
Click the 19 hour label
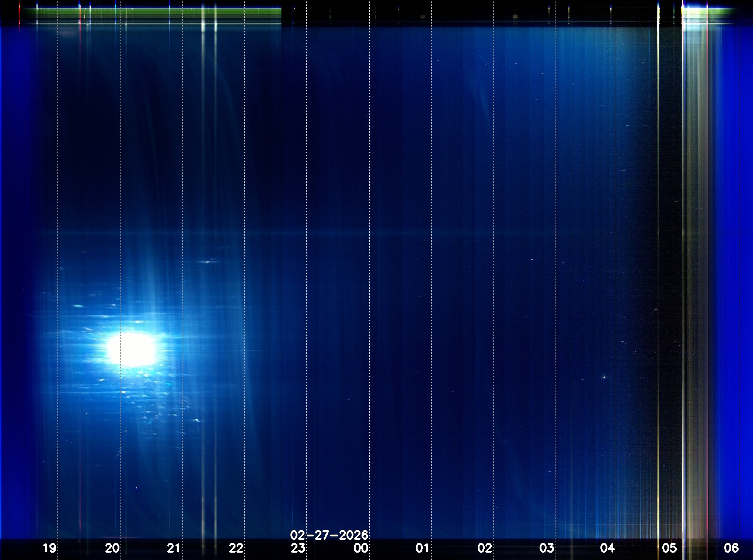tap(49, 548)
